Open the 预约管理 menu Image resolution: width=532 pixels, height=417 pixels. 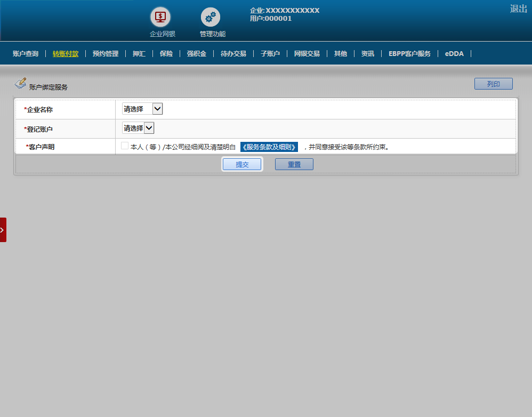pos(106,54)
